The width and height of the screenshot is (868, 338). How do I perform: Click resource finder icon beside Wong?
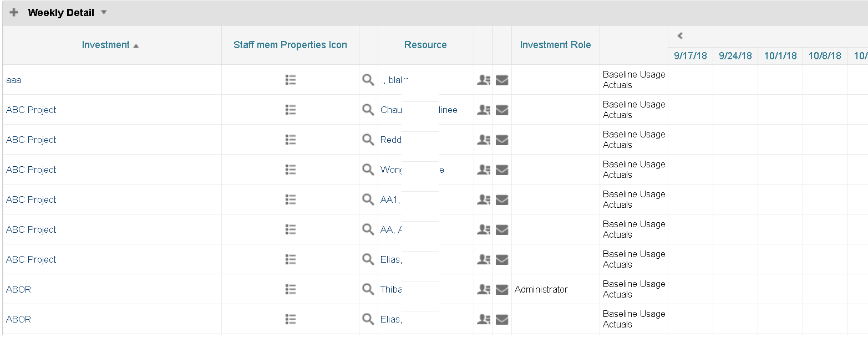(x=368, y=170)
